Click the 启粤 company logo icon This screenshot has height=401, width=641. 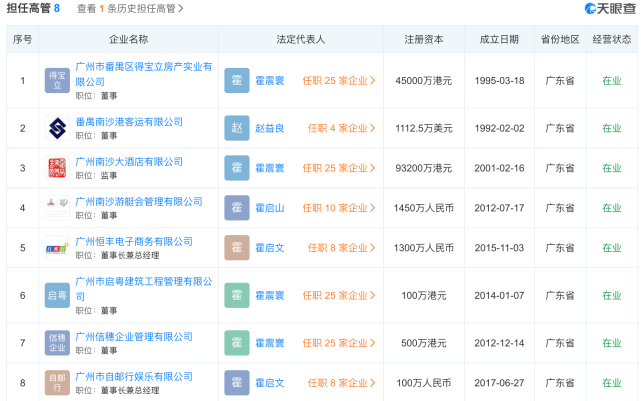[x=57, y=295]
